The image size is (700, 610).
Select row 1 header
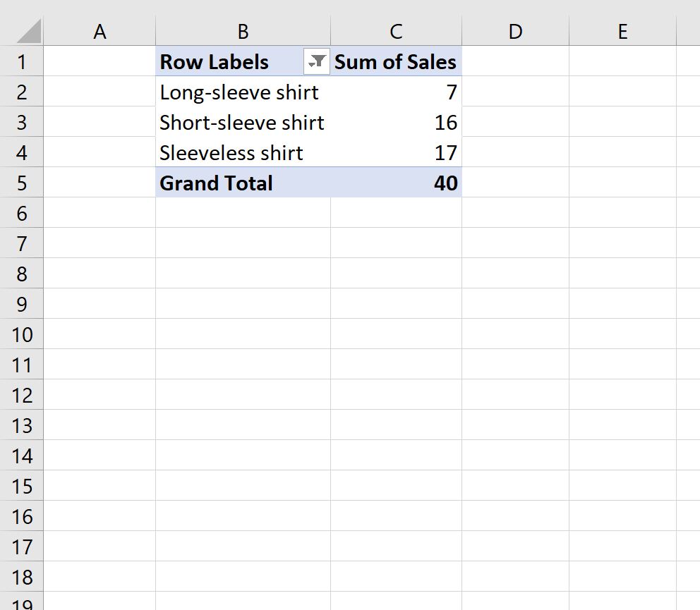(x=21, y=61)
